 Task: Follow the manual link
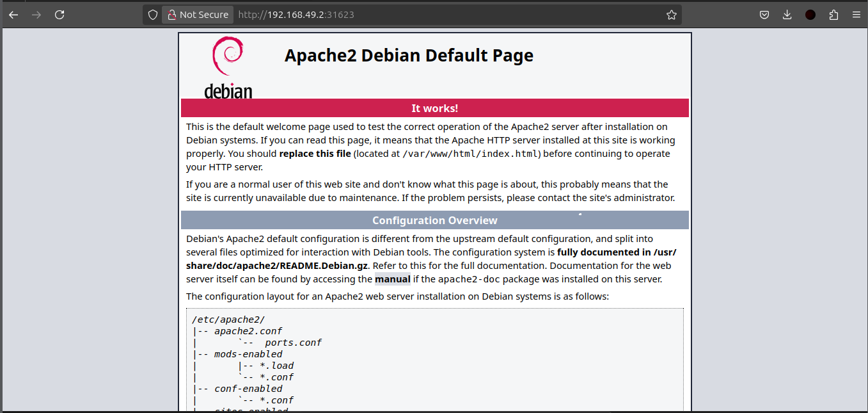[393, 279]
